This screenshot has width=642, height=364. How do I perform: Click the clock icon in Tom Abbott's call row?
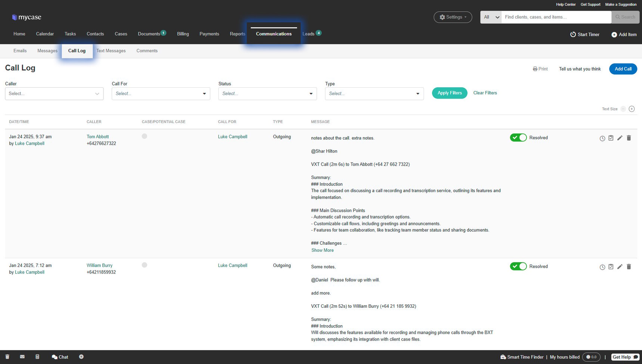point(602,138)
